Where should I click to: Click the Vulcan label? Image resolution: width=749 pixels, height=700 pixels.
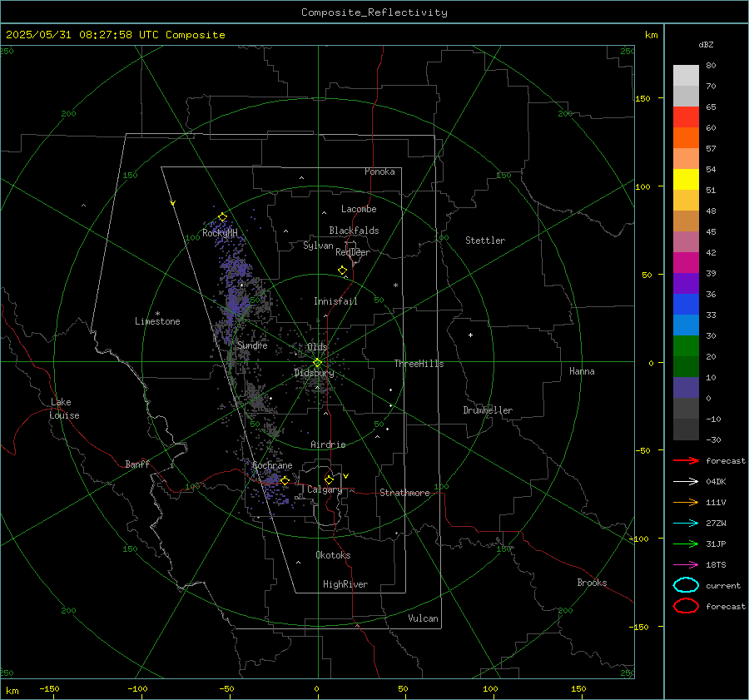[x=423, y=618]
